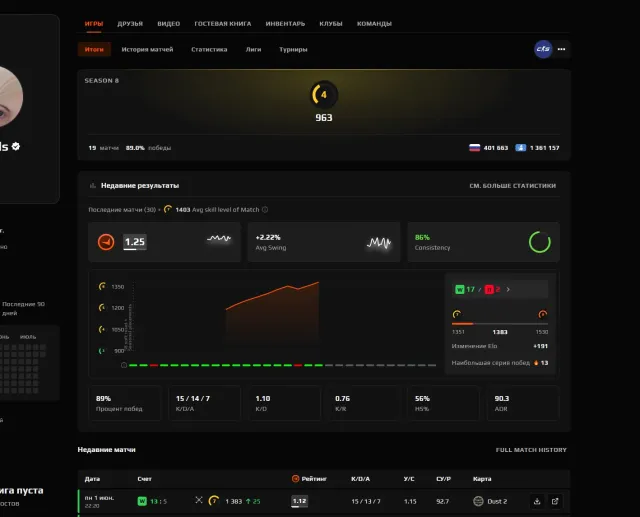Select the Итоги sub-tab

click(x=94, y=49)
